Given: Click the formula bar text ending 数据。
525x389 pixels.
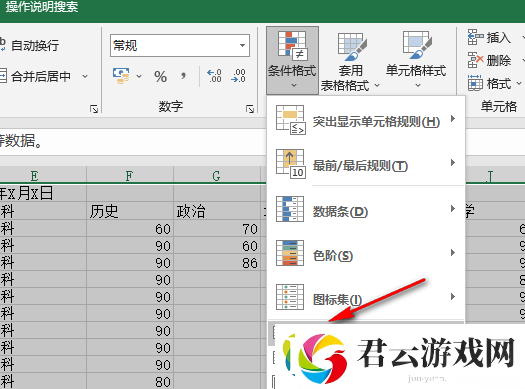Looking at the screenshot, I should [x=21, y=141].
